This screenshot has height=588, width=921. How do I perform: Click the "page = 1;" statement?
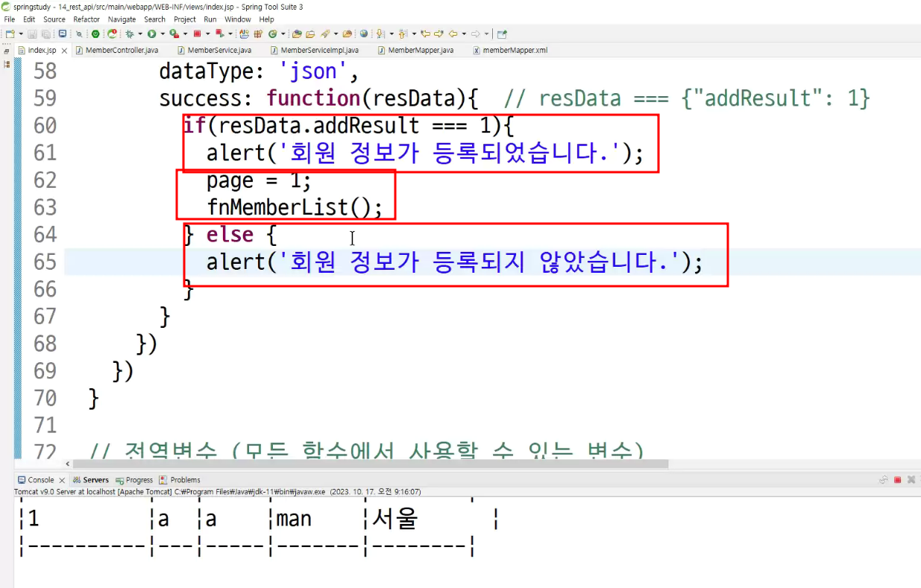click(x=259, y=180)
